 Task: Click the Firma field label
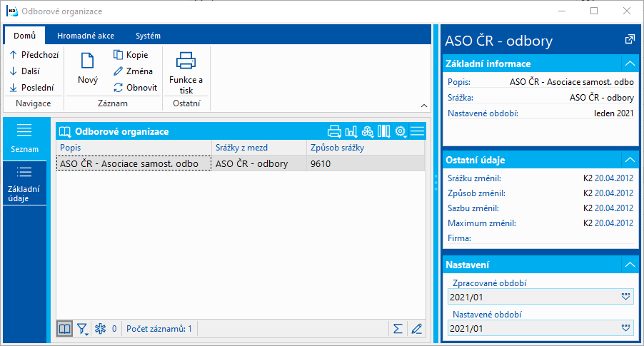459,238
